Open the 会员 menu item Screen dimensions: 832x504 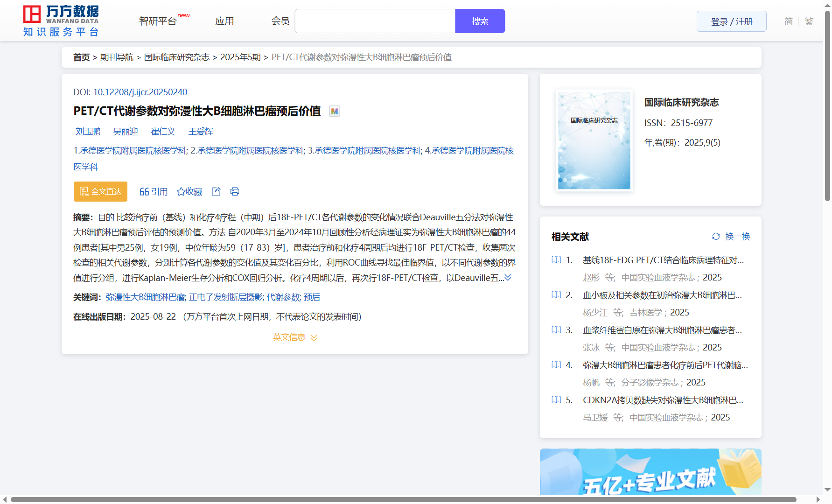pos(280,21)
